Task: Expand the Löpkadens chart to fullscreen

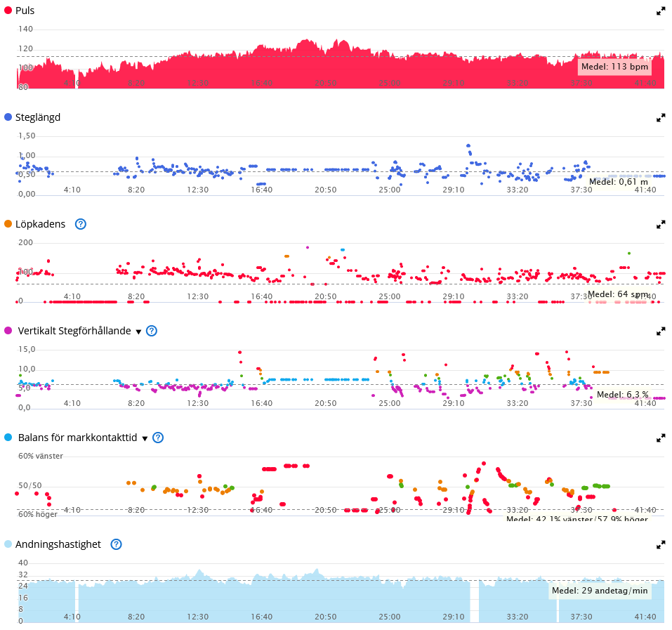Action: point(661,224)
